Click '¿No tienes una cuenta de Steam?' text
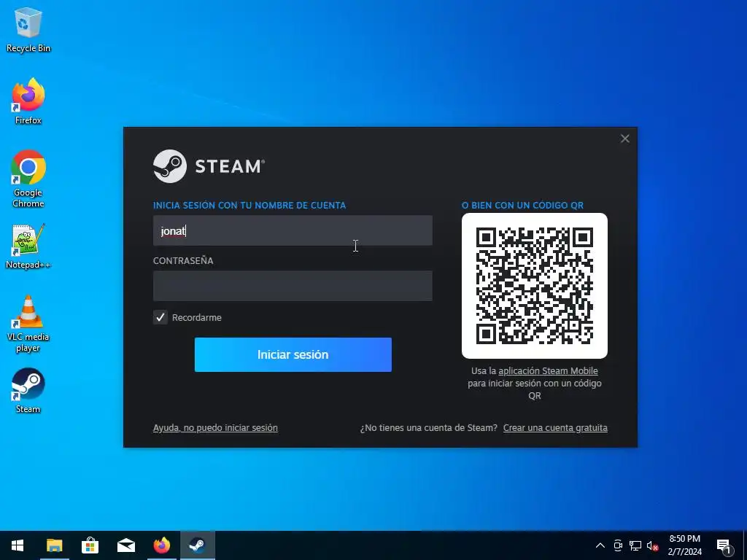The image size is (747, 560). pyautogui.click(x=429, y=427)
